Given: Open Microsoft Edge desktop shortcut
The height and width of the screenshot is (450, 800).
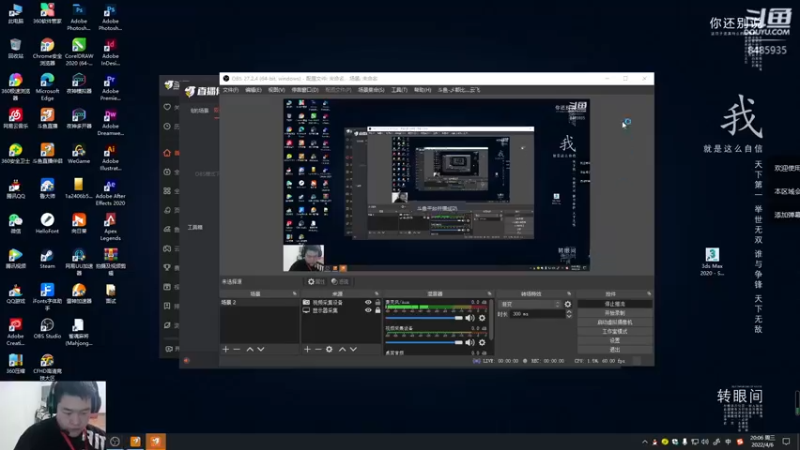Looking at the screenshot, I should [x=47, y=87].
